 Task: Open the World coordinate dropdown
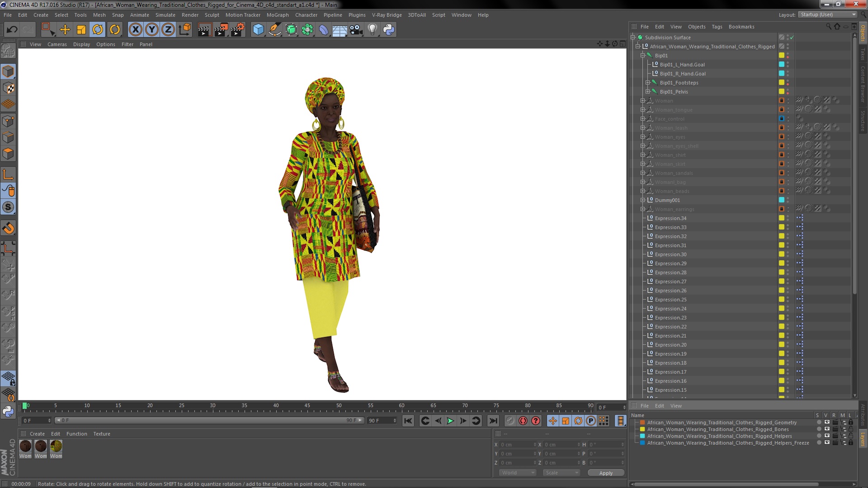517,473
